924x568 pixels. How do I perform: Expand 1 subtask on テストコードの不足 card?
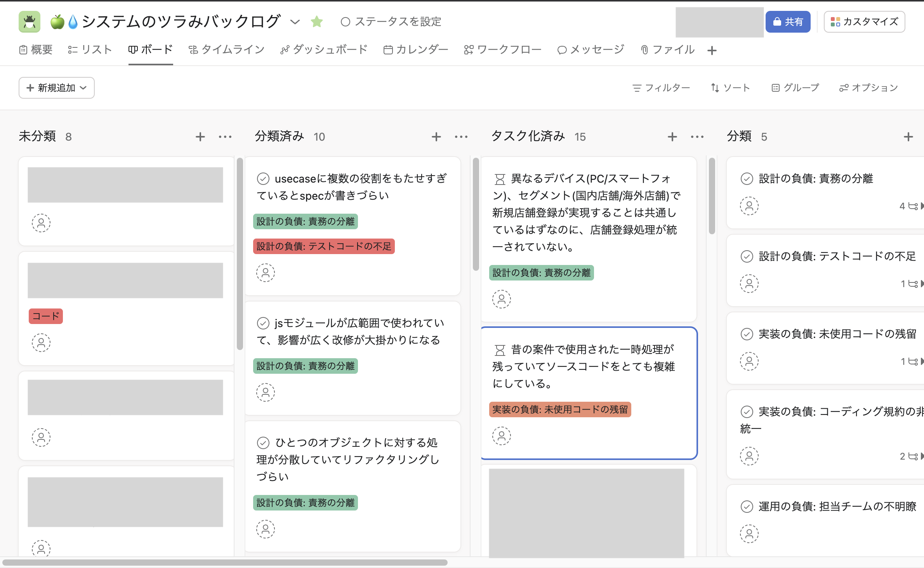(x=912, y=284)
